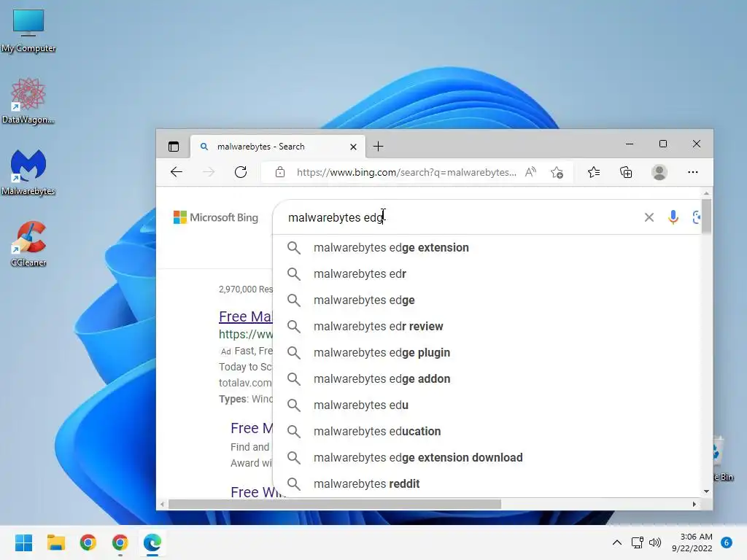Viewport: 747px width, 560px height.
Task: Choose suggestion 'malwarebytes edr review'
Action: click(487, 326)
